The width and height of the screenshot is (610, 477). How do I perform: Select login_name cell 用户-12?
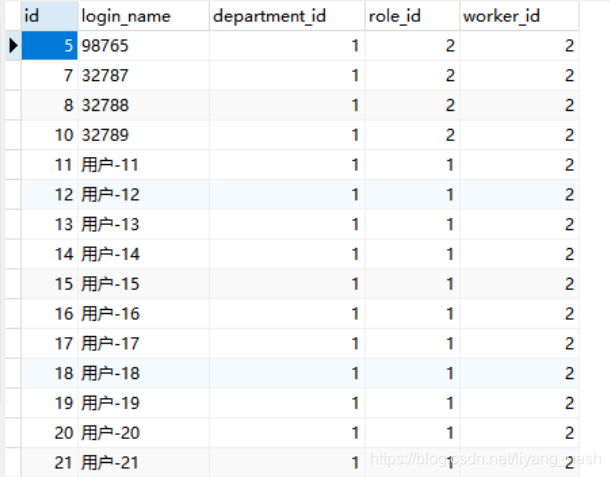[x=144, y=195]
